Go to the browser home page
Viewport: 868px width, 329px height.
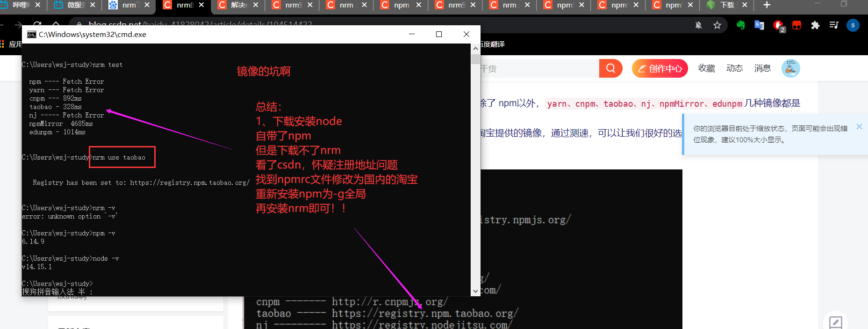(56, 24)
